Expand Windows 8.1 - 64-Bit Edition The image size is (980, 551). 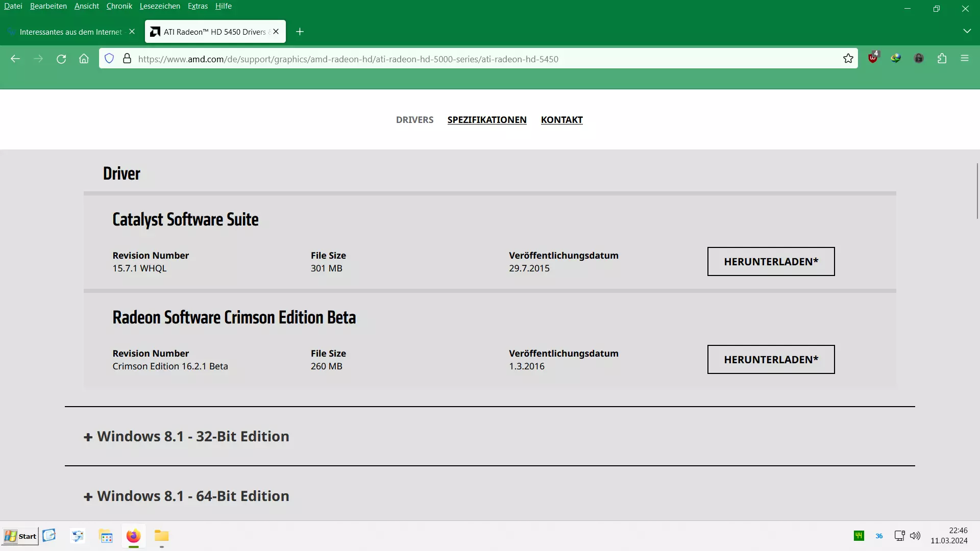(x=186, y=496)
